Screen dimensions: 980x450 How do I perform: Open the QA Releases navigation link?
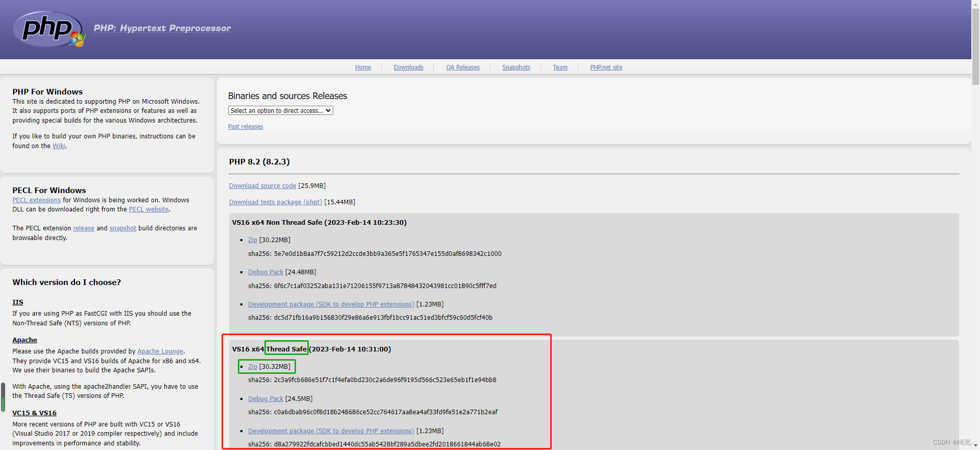(463, 67)
